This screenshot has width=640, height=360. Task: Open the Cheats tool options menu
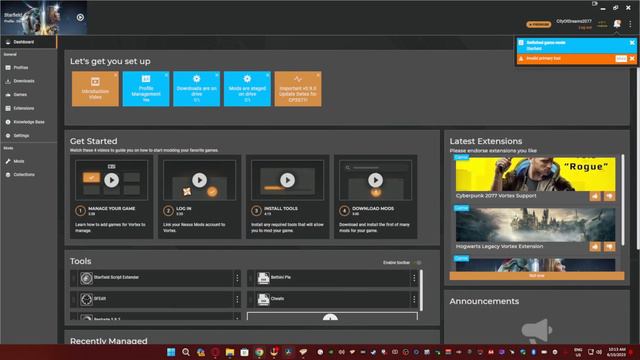[x=414, y=299]
